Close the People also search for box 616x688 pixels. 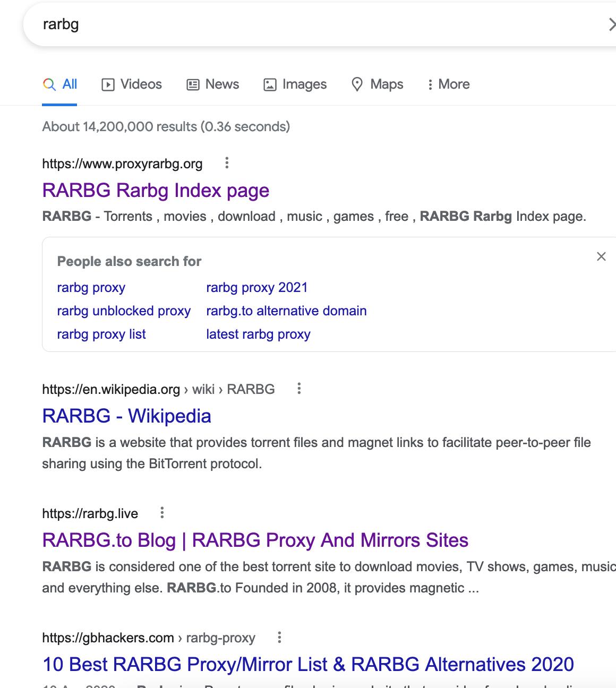(601, 256)
